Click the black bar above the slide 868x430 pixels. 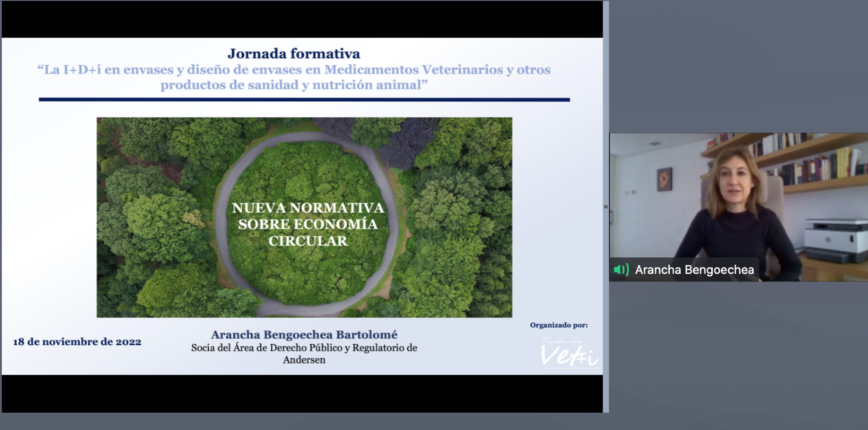302,19
